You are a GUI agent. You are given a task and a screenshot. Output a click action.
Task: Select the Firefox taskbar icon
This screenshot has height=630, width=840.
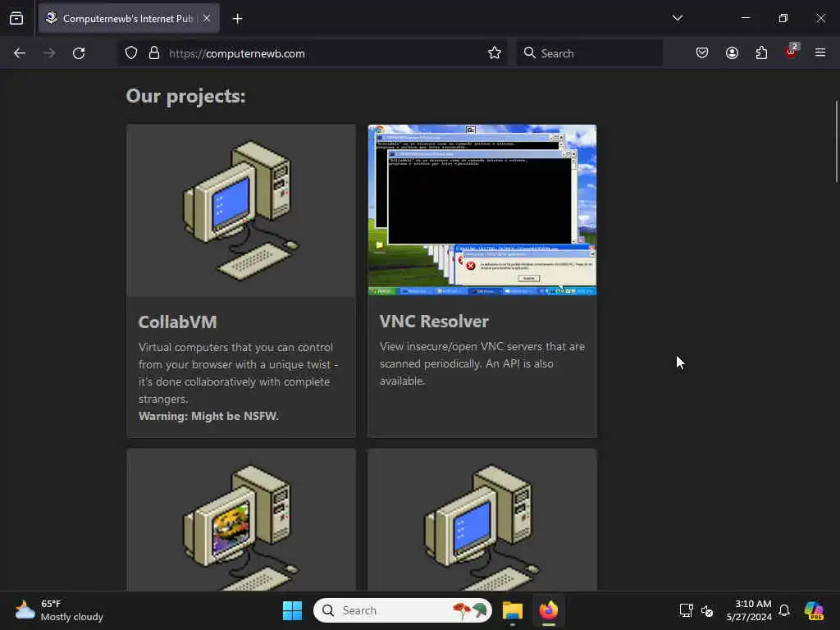point(549,610)
